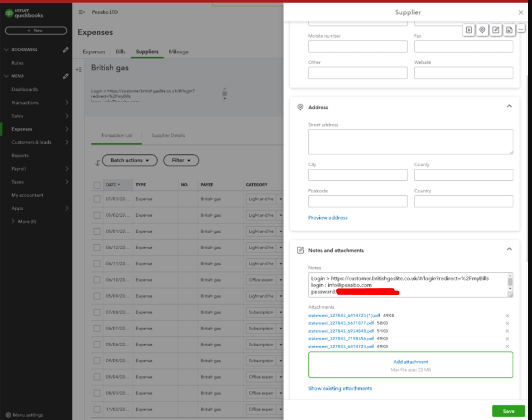Remove attachment statement_327843_6934848.pdf
532x420 pixels.
pyautogui.click(x=507, y=331)
